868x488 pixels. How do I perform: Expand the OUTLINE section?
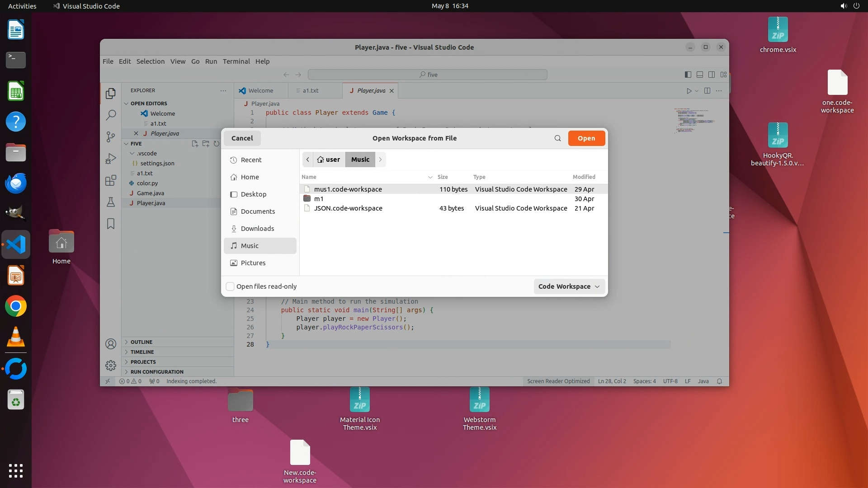(141, 342)
